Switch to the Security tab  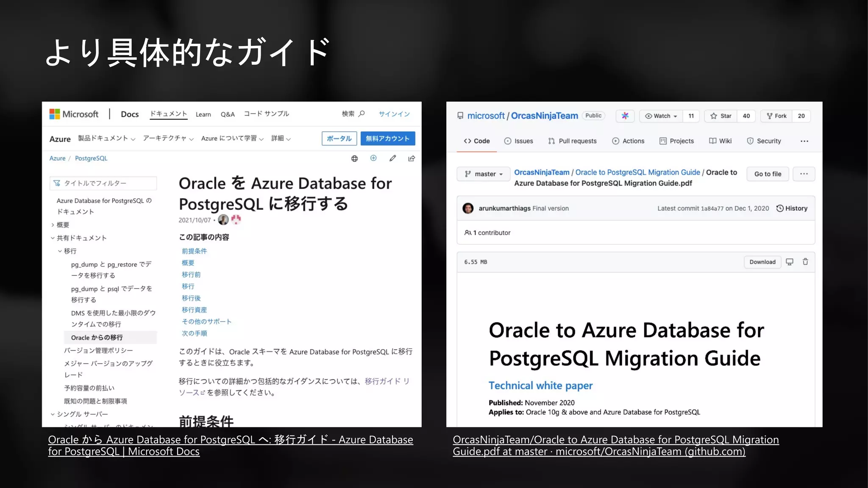[x=764, y=141]
